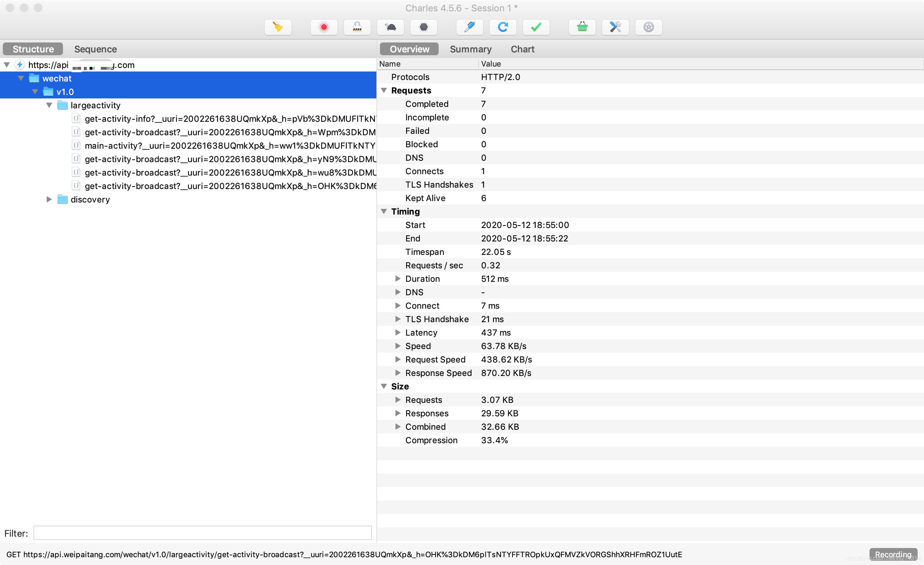The width and height of the screenshot is (924, 565).
Task: Click the broom clear session icon
Action: tap(277, 27)
